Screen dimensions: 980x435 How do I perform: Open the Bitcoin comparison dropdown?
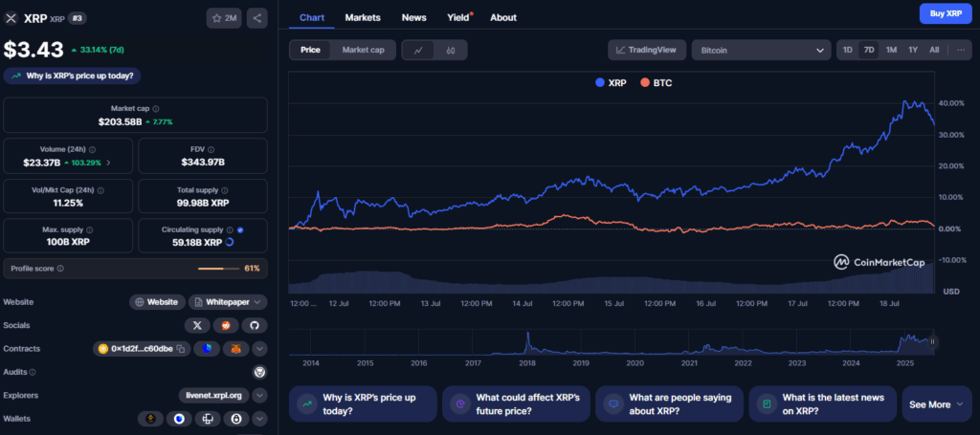[761, 51]
